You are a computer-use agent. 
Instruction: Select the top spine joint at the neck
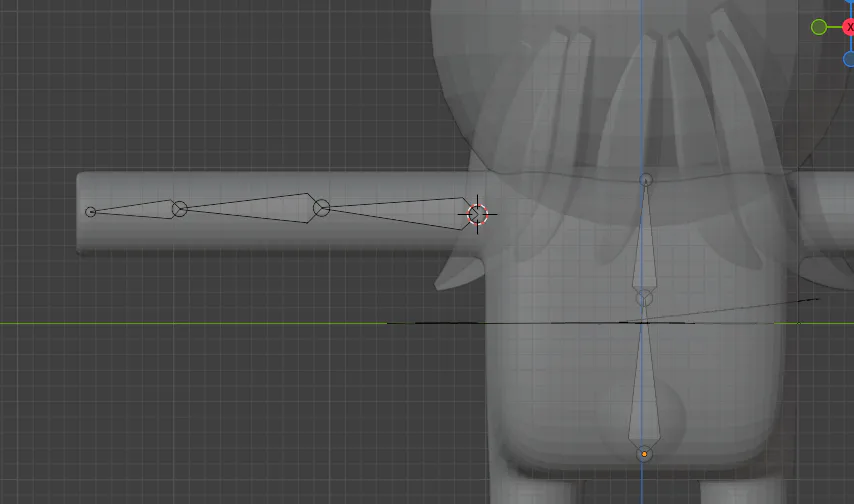645,180
